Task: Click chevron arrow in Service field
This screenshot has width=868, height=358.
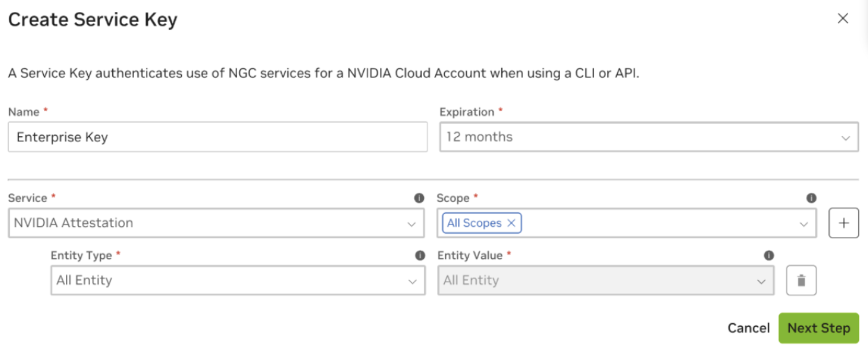Action: pos(411,224)
